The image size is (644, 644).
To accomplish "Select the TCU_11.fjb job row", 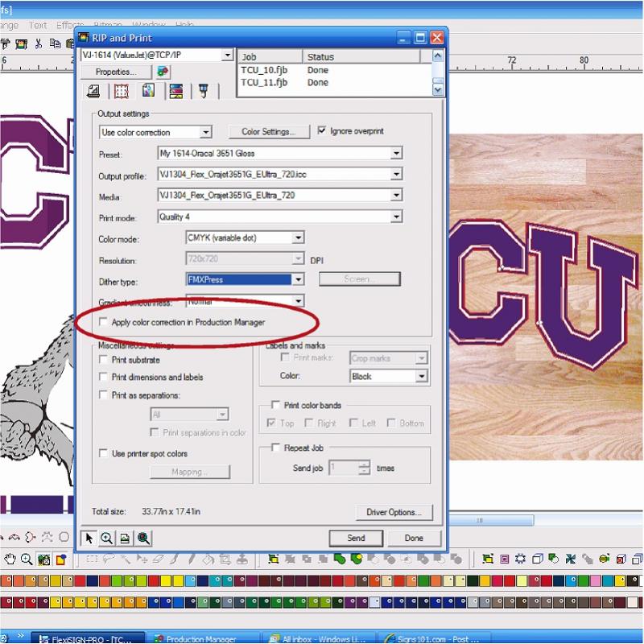I will click(x=335, y=82).
